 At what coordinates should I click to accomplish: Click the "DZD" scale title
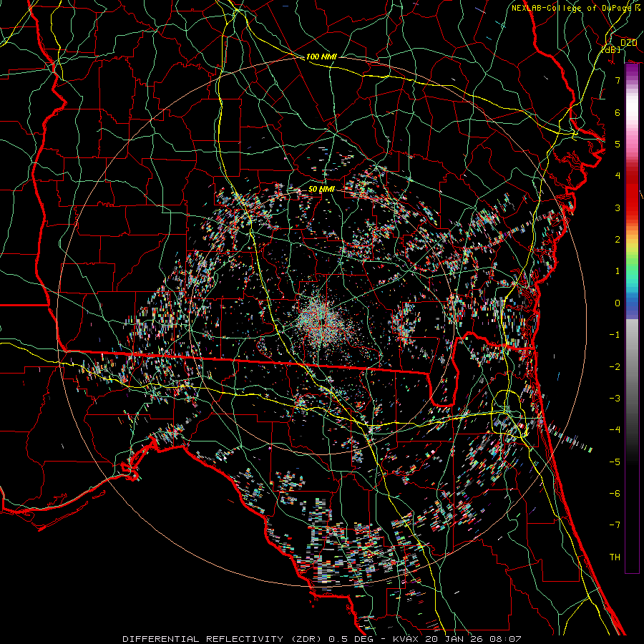point(628,42)
